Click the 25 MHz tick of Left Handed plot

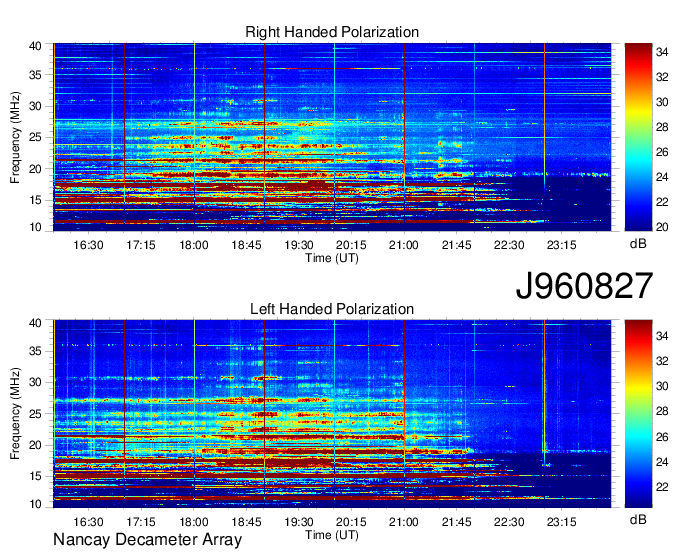(x=35, y=414)
